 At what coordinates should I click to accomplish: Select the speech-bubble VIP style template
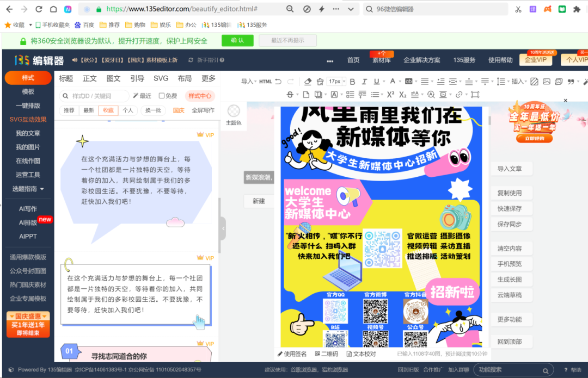click(x=137, y=188)
